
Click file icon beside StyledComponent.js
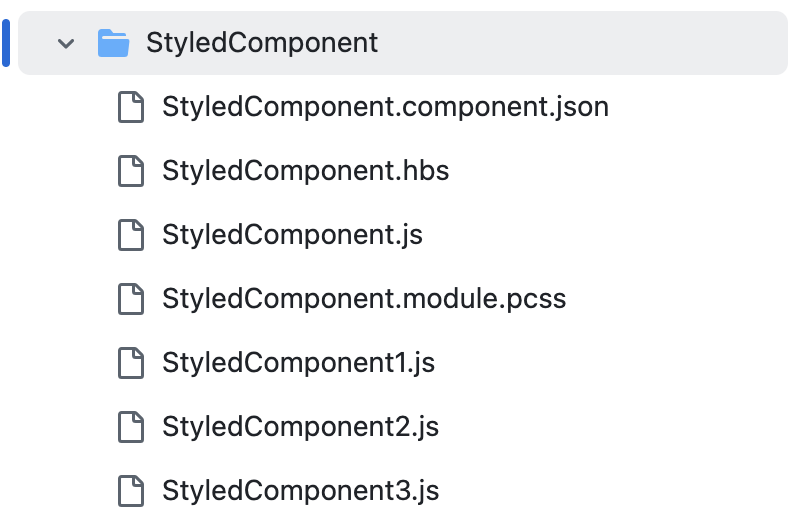pyautogui.click(x=131, y=235)
